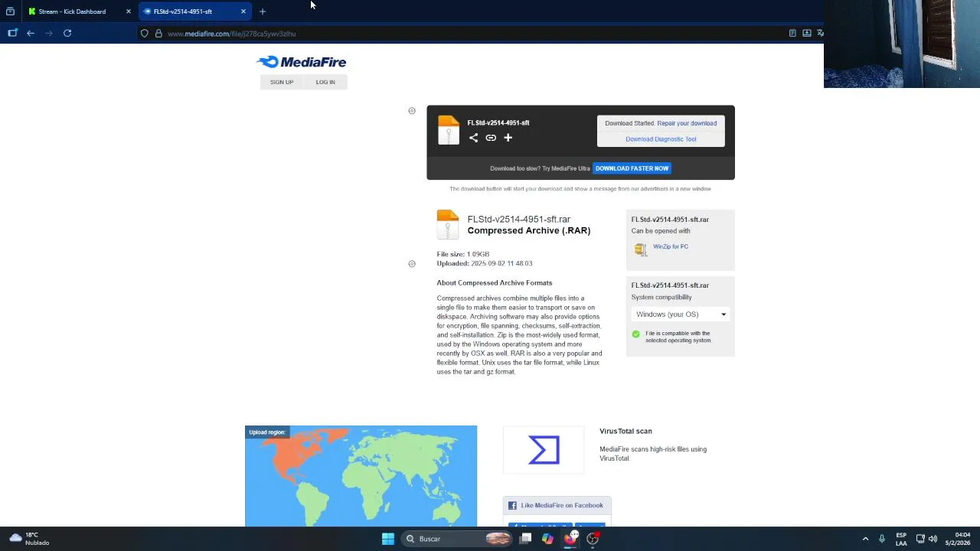This screenshot has height=551, width=980.
Task: Click the orange archive icon in dark panel
Action: pyautogui.click(x=448, y=130)
